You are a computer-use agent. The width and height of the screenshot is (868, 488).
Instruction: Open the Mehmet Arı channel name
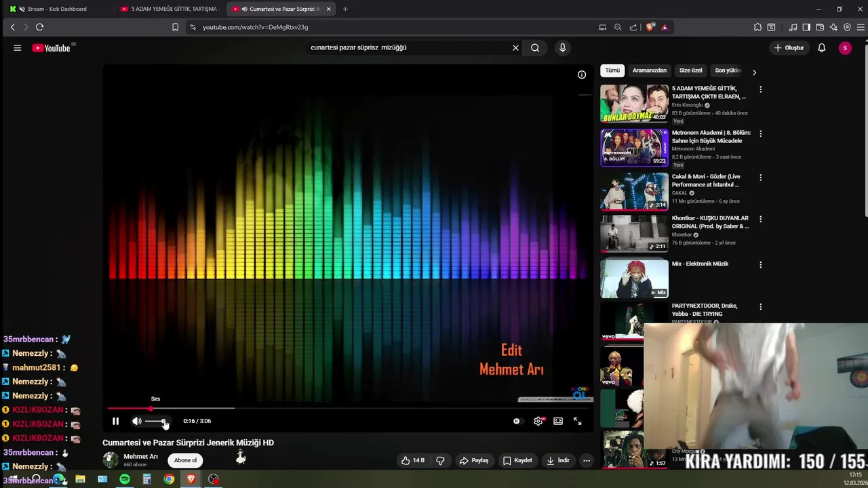(140, 456)
